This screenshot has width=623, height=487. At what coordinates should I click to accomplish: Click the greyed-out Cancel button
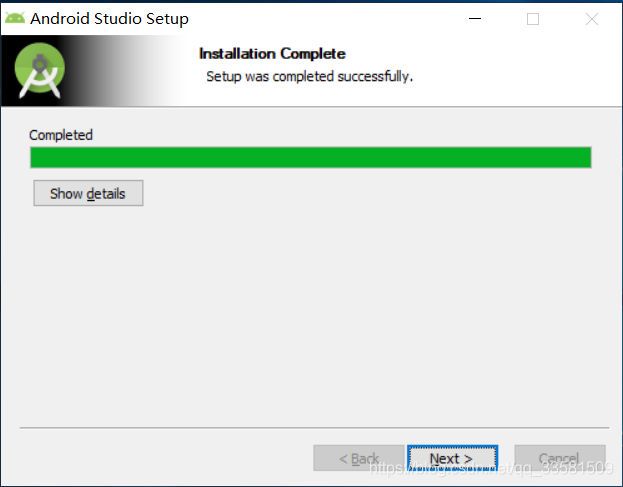click(560, 458)
